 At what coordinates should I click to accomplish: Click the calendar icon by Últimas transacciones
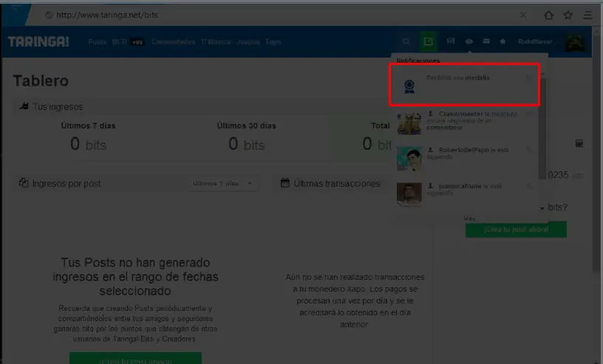click(x=285, y=183)
